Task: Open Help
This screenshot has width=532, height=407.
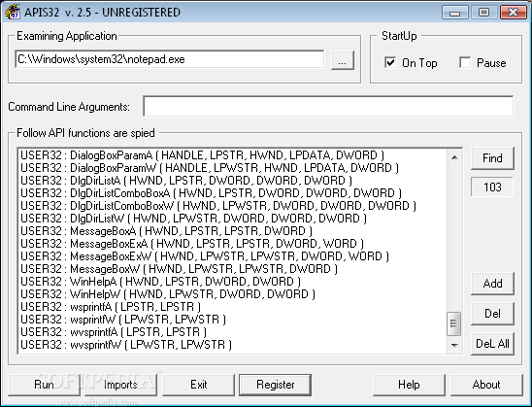Action: (409, 385)
